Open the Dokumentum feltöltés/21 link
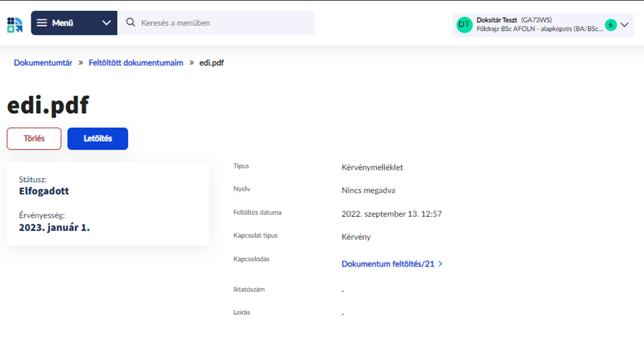 (x=388, y=264)
